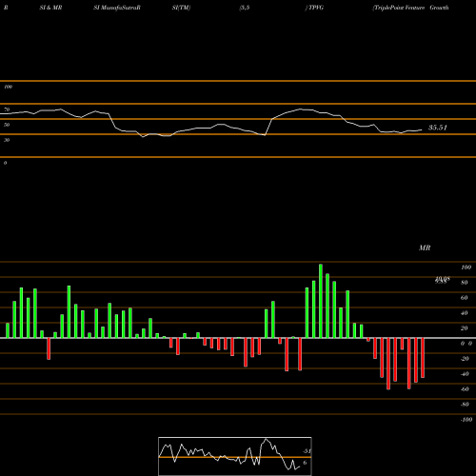Click the MR axis label -20

click(465, 359)
